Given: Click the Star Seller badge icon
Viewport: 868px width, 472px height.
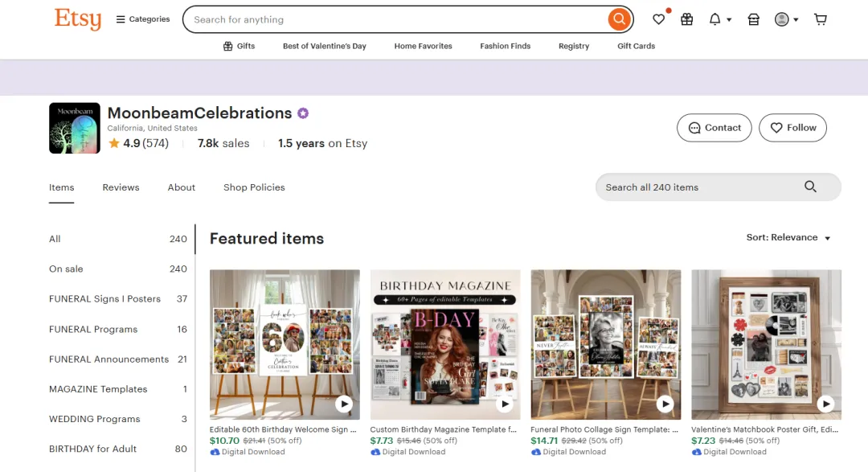Looking at the screenshot, I should (303, 113).
